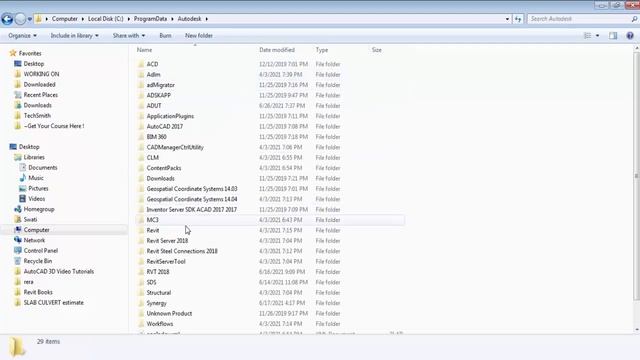Click the Forward navigation arrow button
The width and height of the screenshot is (640, 360).
20,19
